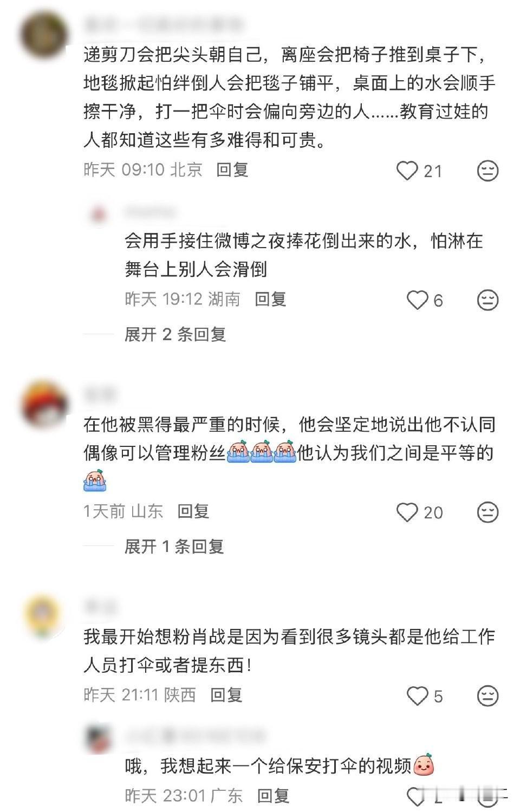Open blurred username above 微博之夜 reply
The height and width of the screenshot is (812, 520).
coord(149,212)
